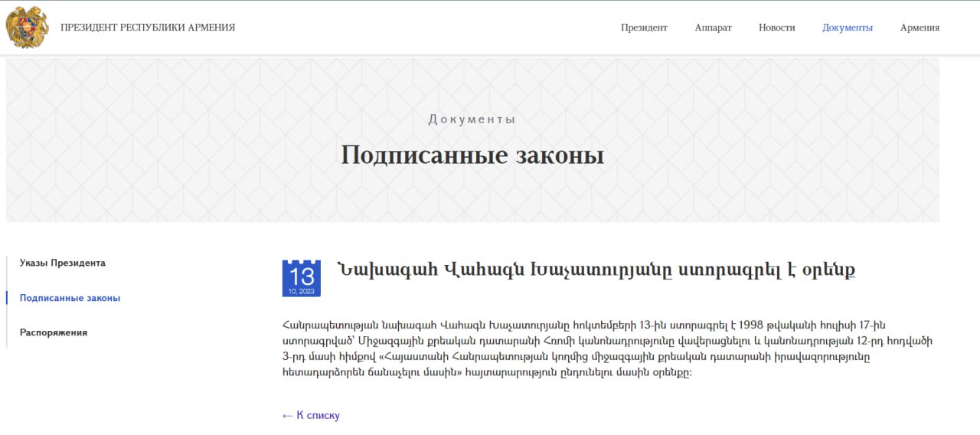Open the Президент menu item

644,28
